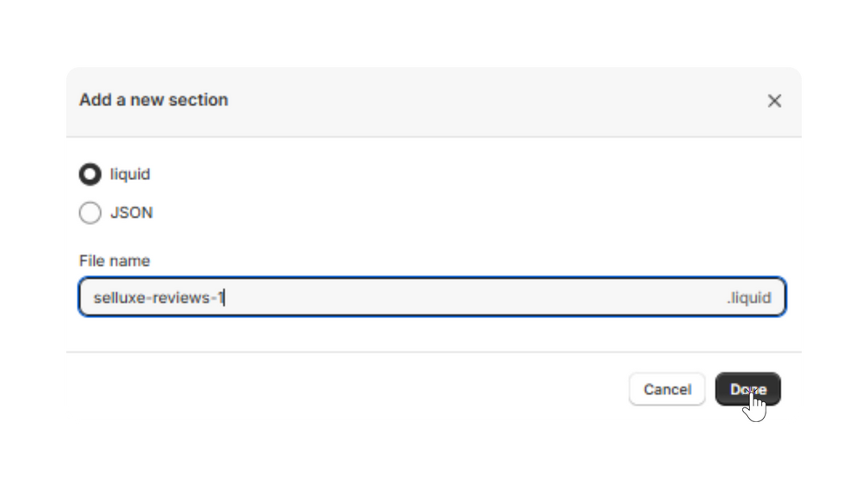Create the section by clicking Done
868x489 pixels.
coord(747,389)
